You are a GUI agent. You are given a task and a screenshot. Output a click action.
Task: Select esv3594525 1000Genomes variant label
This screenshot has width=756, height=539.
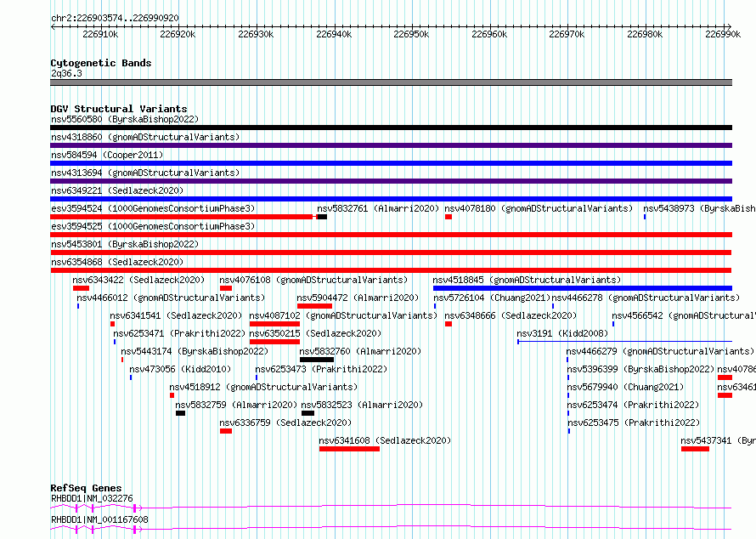click(x=153, y=226)
